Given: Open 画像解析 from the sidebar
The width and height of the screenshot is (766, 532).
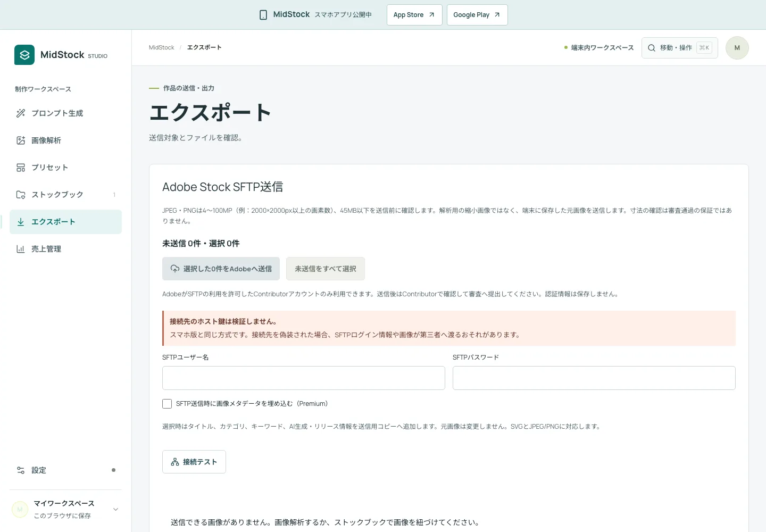Looking at the screenshot, I should 65,140.
